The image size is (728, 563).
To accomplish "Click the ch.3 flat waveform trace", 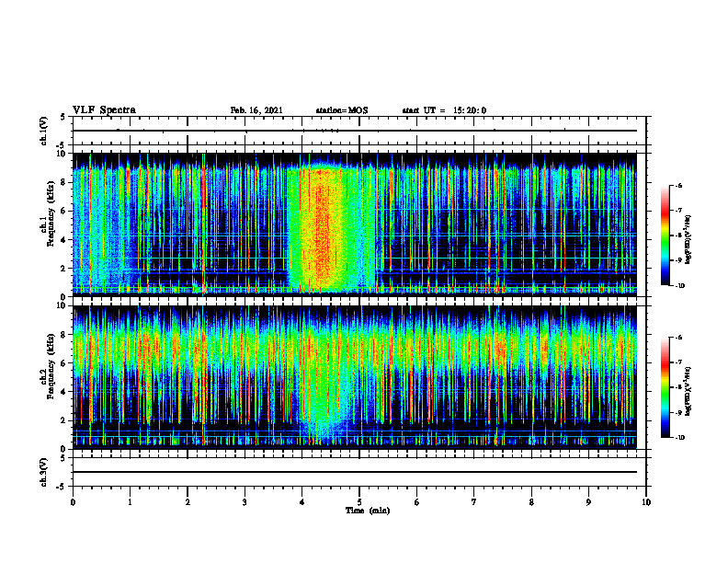I will coord(355,472).
